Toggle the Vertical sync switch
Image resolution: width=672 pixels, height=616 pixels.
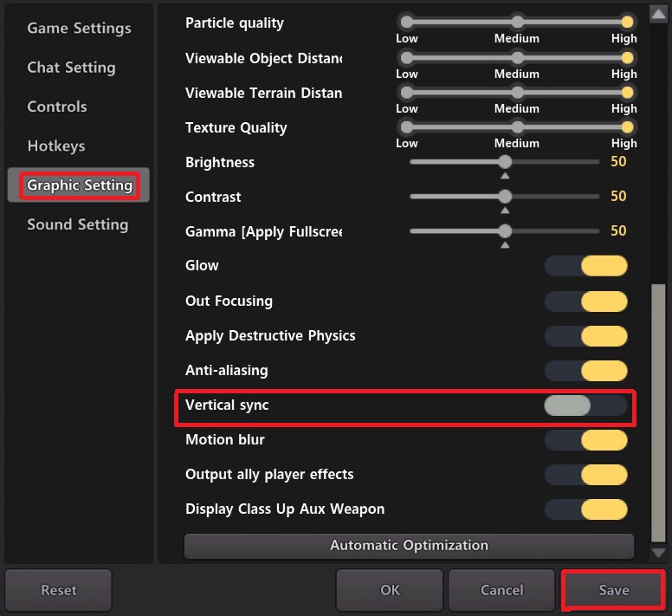585,405
